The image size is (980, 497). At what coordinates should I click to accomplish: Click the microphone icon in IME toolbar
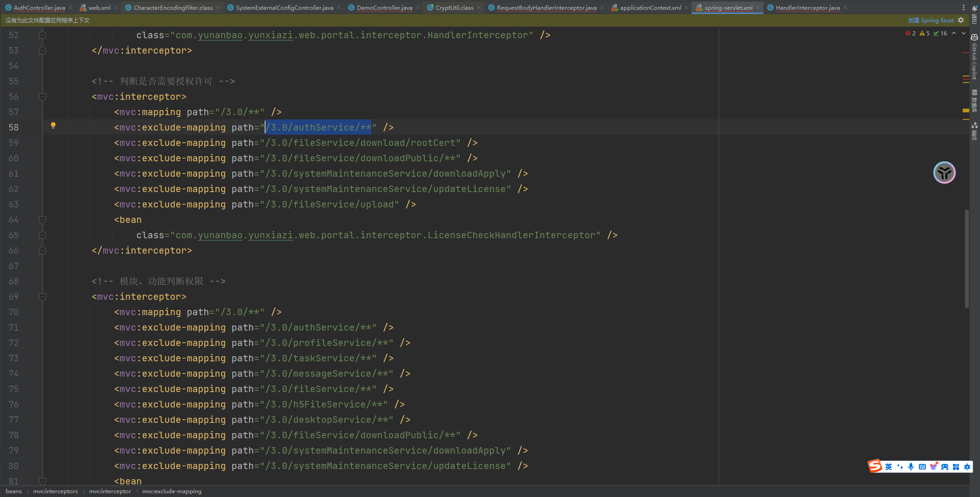coord(911,467)
